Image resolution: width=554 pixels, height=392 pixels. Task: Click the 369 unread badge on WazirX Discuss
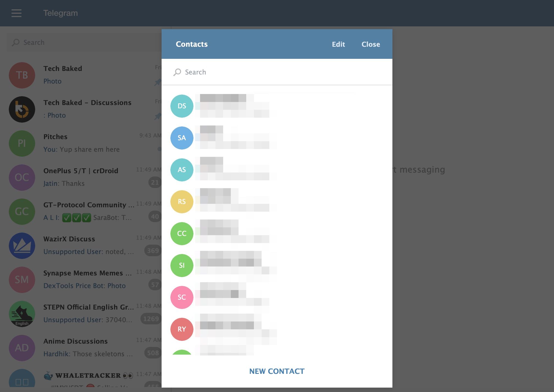coord(153,251)
